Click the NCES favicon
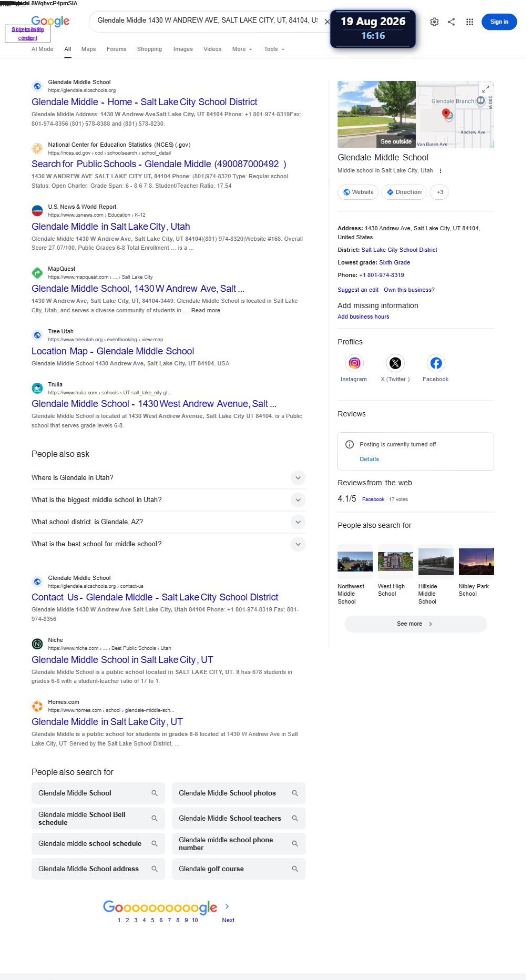 pyautogui.click(x=37, y=148)
